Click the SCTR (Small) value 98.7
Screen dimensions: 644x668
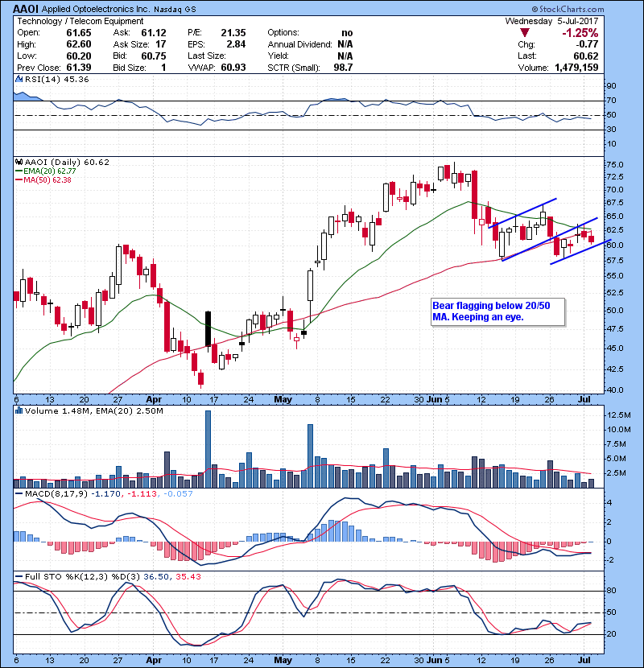click(343, 68)
